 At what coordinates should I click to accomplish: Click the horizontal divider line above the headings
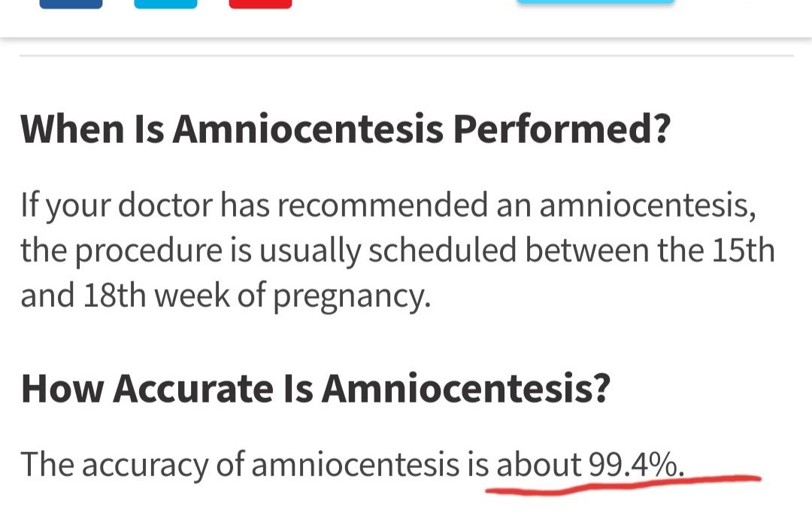(406, 56)
